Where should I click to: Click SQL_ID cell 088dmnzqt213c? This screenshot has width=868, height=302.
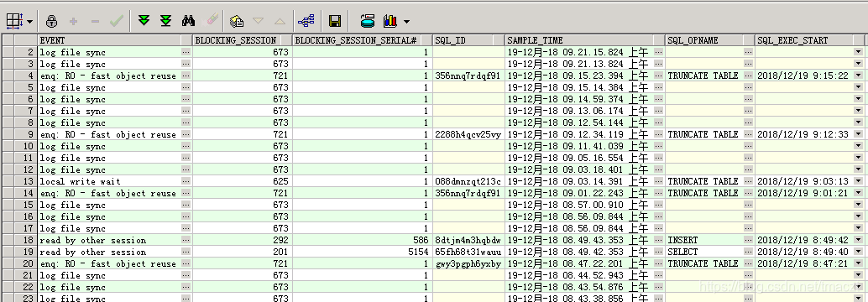469,181
